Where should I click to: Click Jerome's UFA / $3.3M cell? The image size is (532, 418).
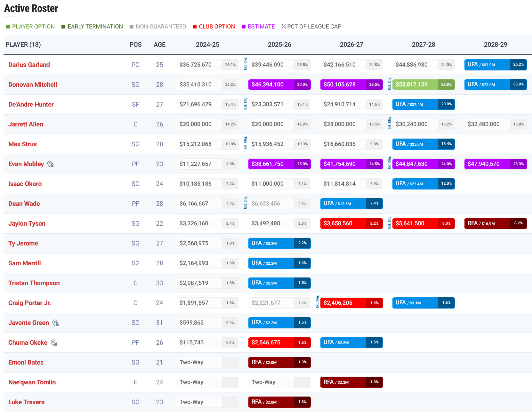tap(279, 243)
